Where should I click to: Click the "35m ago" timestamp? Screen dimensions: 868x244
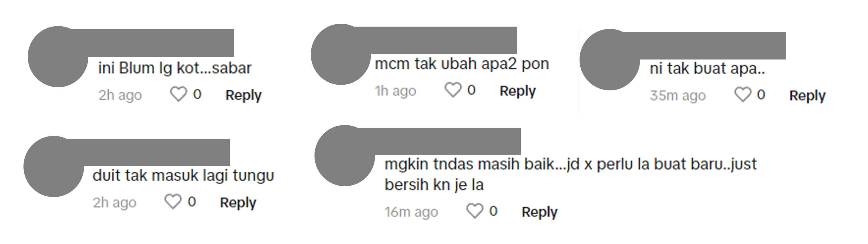[x=678, y=96]
